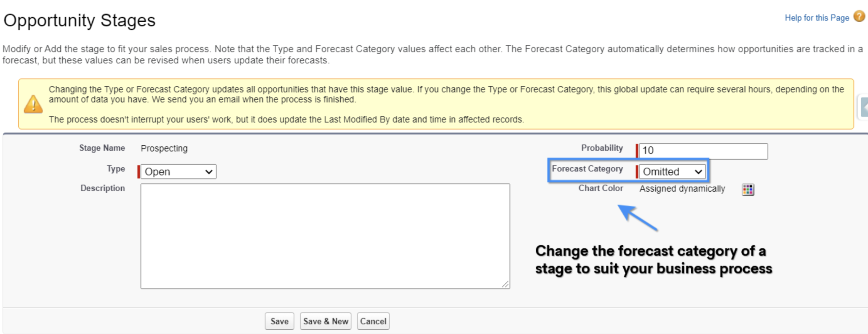Open the Type dropdown showing Open

coord(178,172)
